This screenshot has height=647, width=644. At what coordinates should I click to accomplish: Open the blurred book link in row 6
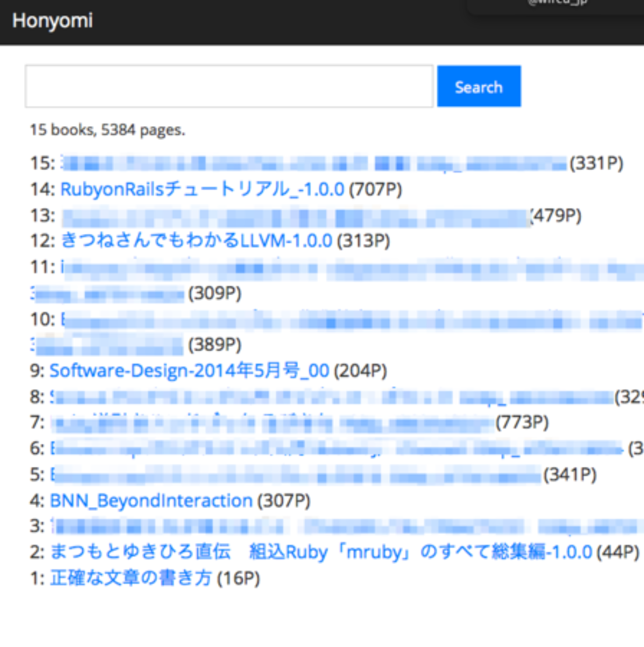[336, 449]
